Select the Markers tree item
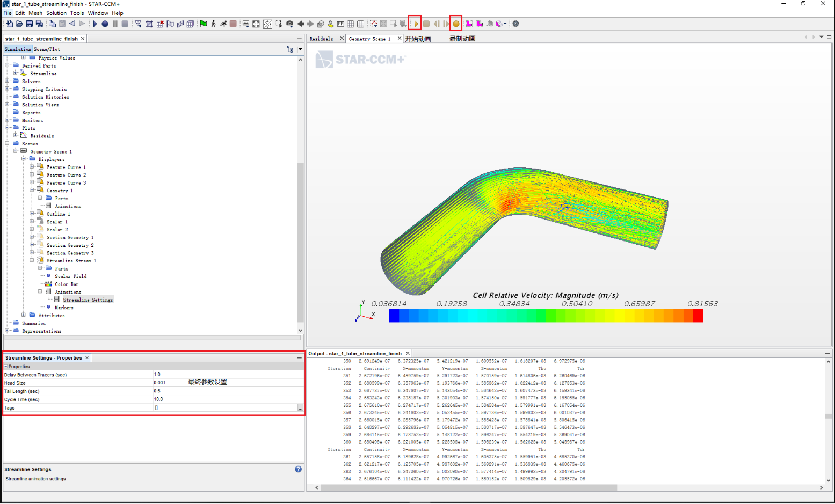Image resolution: width=835 pixels, height=504 pixels. click(64, 308)
